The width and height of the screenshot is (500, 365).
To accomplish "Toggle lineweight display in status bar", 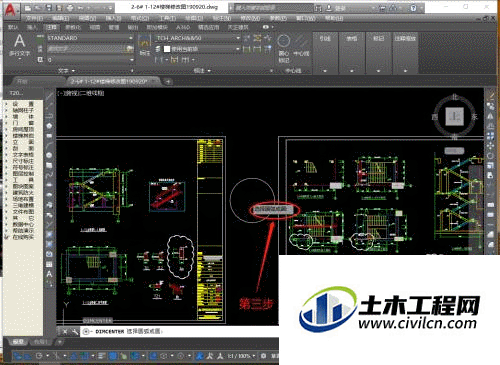I will (102, 356).
